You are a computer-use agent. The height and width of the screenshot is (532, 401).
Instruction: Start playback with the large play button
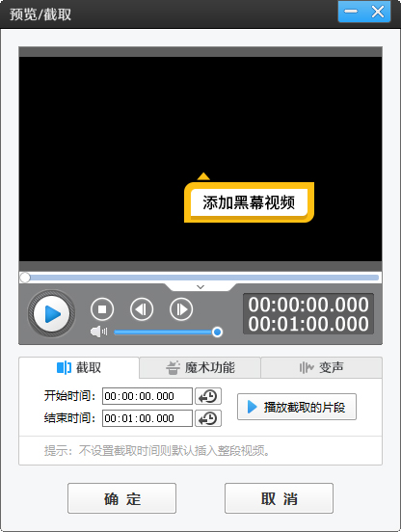(51, 313)
